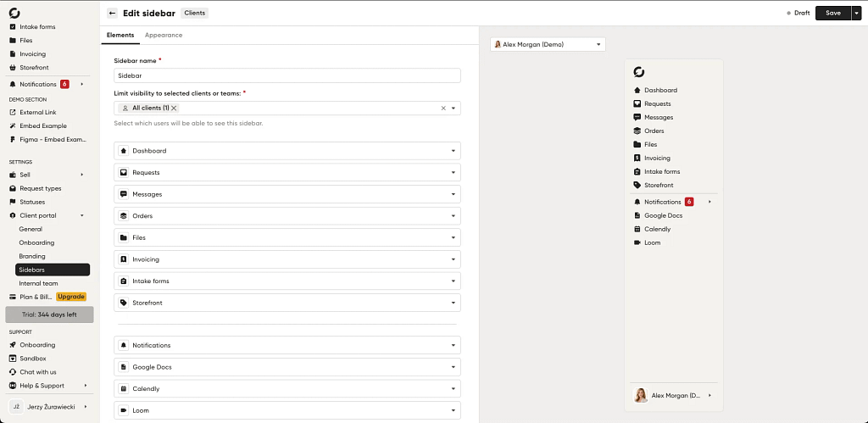
Task: Open Branding under Client portal
Action: (x=32, y=256)
